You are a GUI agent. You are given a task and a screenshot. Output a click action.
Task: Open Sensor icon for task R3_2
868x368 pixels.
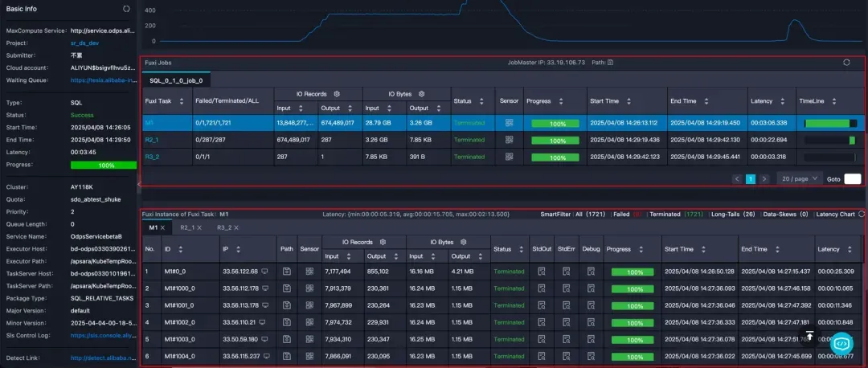click(x=510, y=157)
